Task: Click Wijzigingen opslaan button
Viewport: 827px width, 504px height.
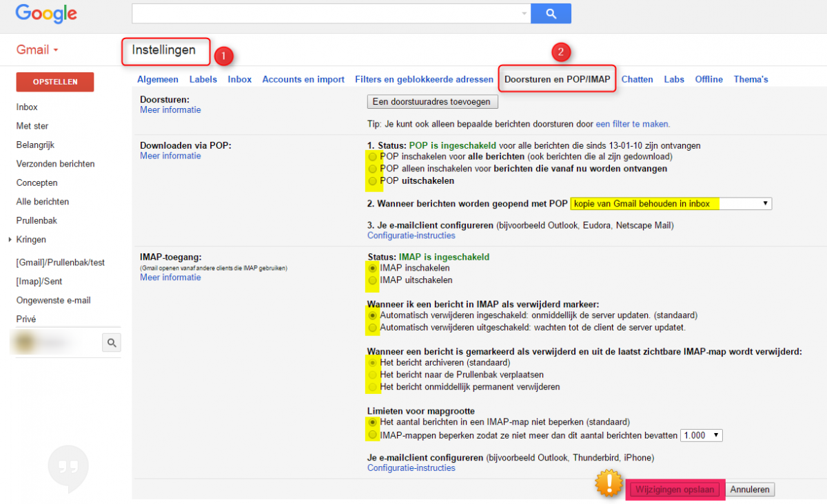Action: point(675,490)
